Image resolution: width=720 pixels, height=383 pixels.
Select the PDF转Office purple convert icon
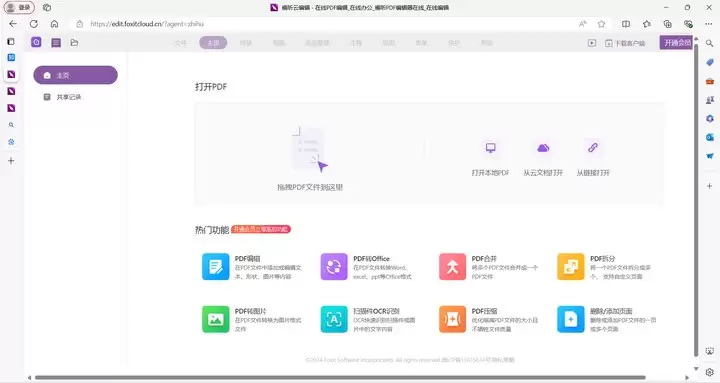point(334,266)
